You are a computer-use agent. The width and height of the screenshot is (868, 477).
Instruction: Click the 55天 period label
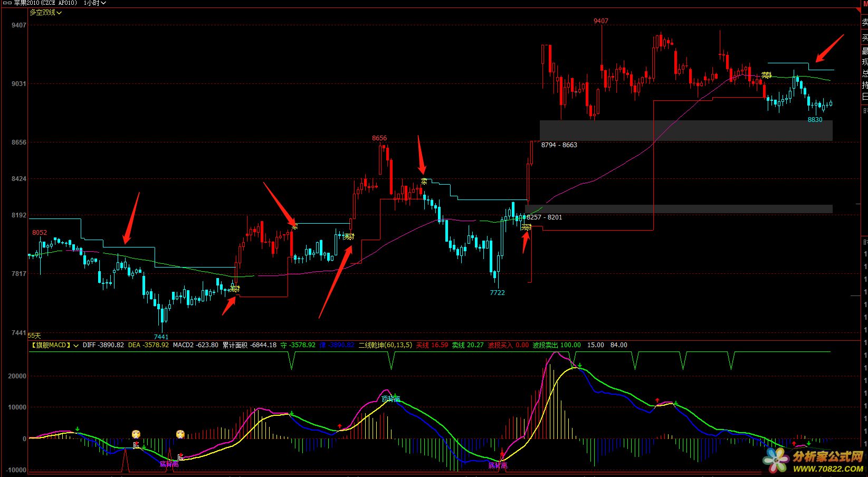click(34, 335)
